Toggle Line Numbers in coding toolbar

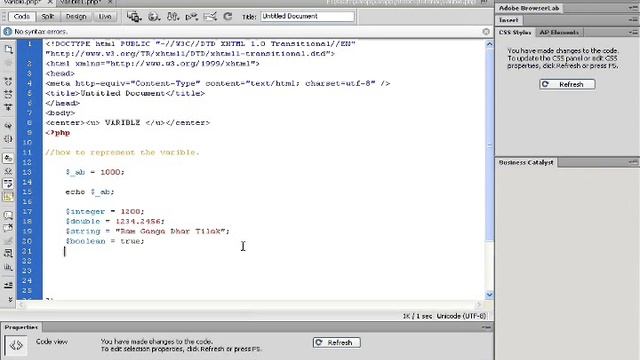8,158
